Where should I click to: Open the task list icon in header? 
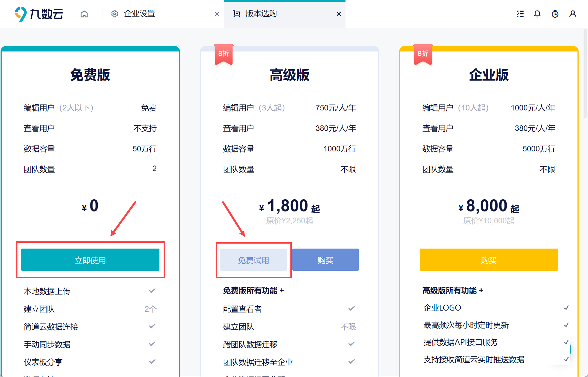pos(520,14)
